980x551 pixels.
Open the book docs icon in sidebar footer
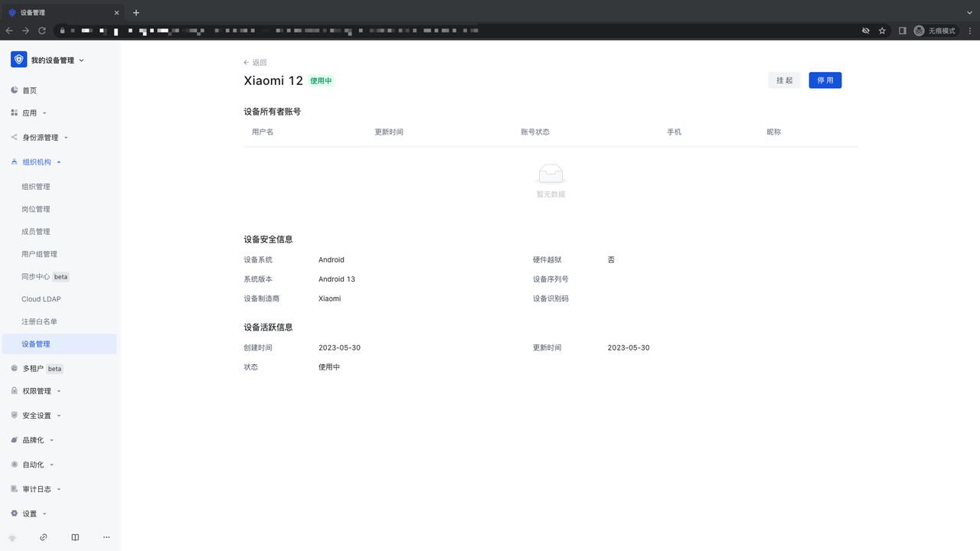(75, 537)
